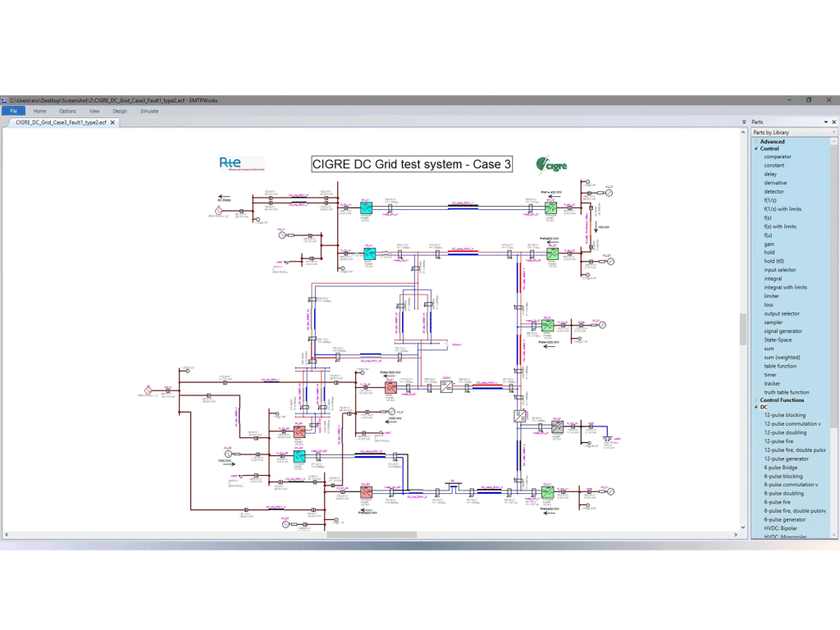Click the EMTPWorks app icon in title bar

pos(5,99)
